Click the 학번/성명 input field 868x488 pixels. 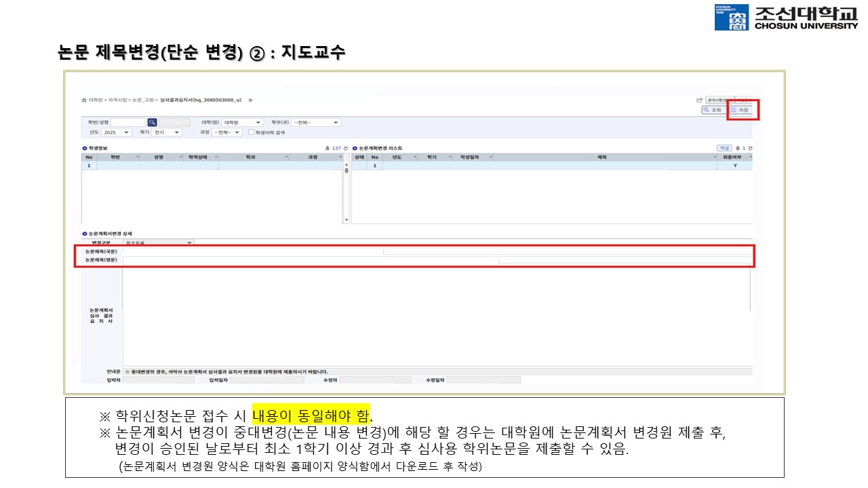click(127, 123)
